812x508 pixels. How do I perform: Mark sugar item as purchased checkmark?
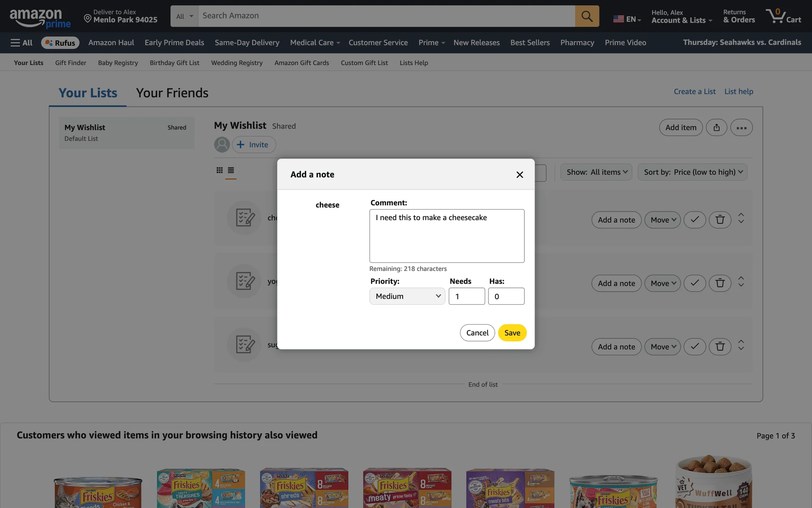(694, 347)
